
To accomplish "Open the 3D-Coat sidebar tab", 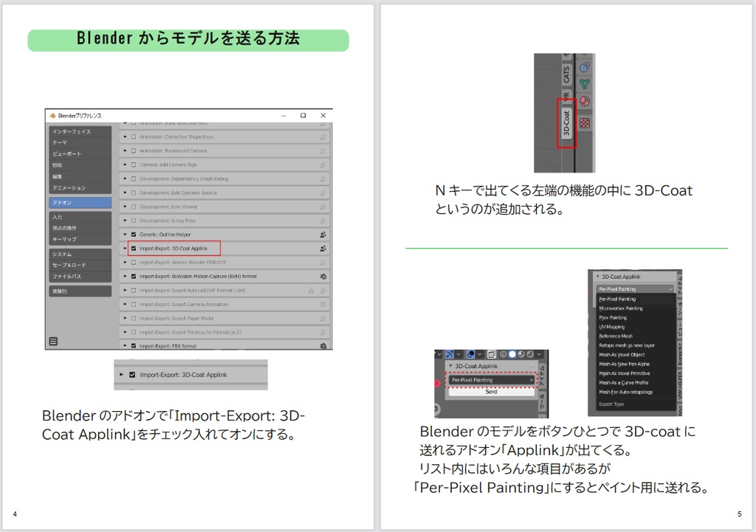I will pyautogui.click(x=567, y=123).
